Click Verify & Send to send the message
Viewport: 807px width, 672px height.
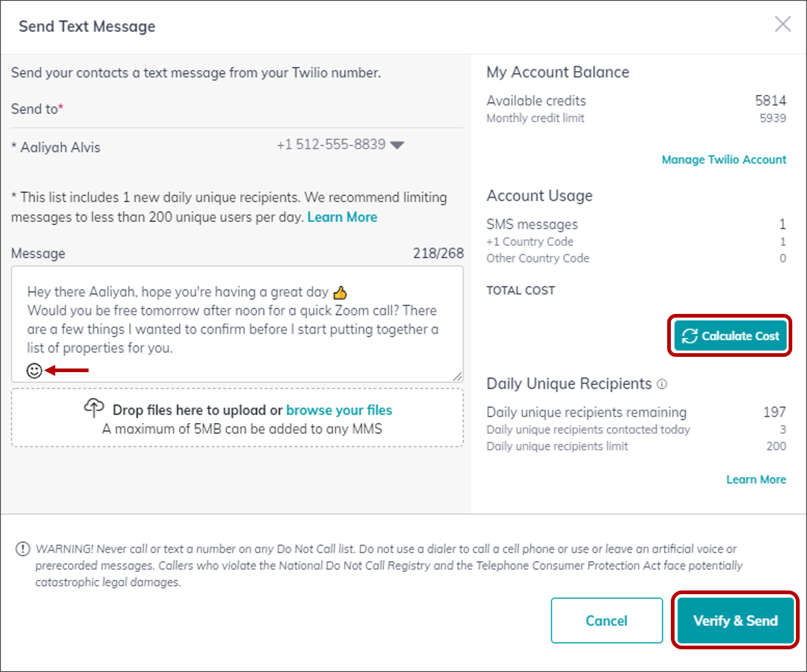735,620
